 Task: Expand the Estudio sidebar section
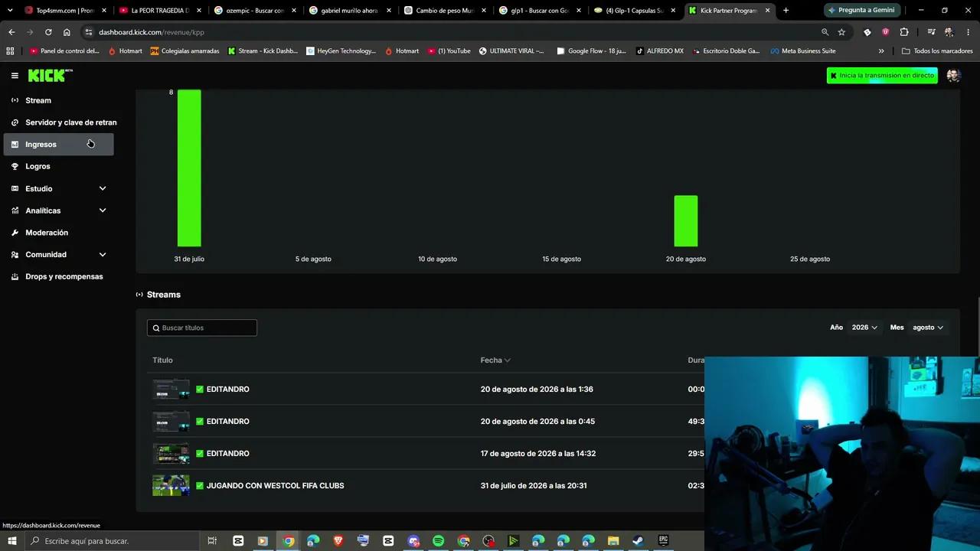103,188
